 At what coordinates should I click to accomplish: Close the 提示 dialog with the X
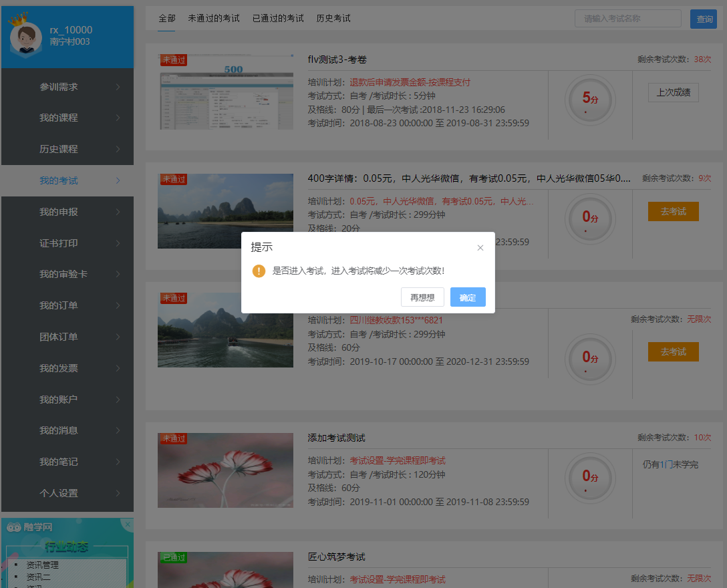480,248
